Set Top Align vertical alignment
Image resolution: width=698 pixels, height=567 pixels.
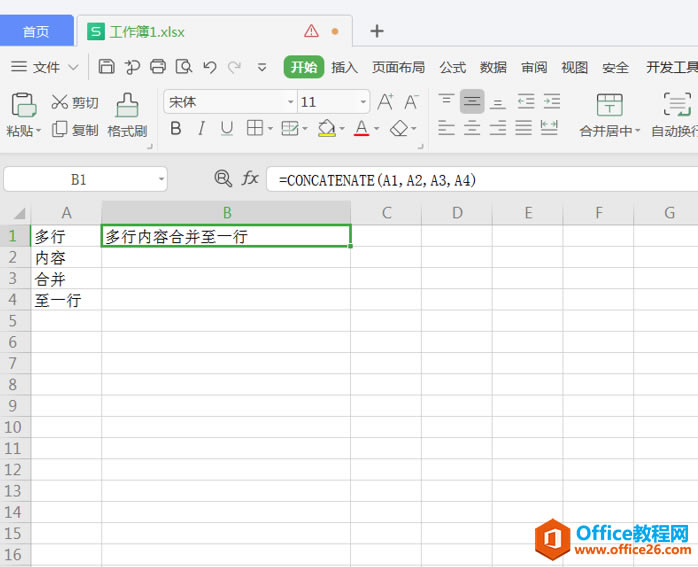pyautogui.click(x=446, y=100)
